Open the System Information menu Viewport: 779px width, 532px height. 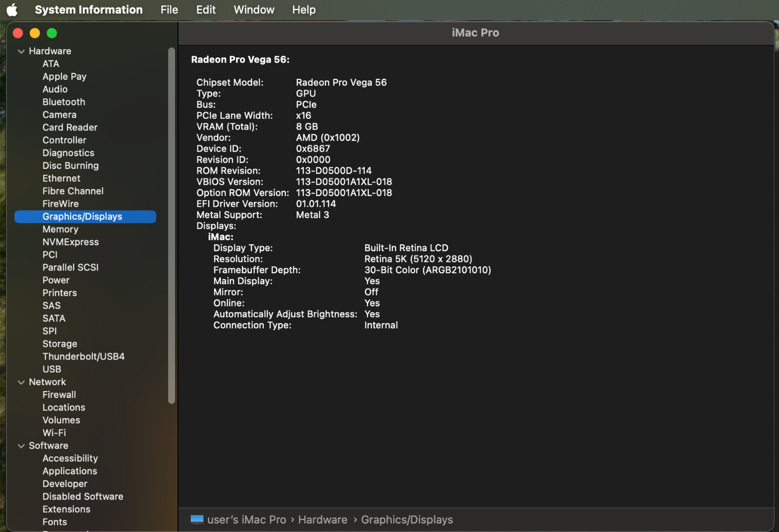[x=89, y=10]
